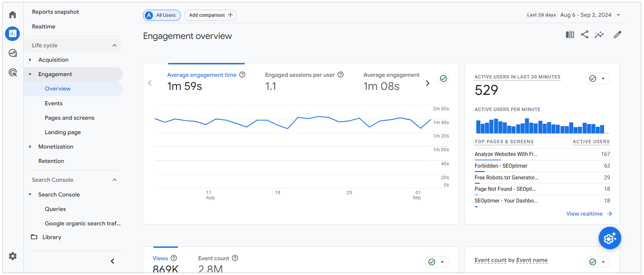Select the Engaged sessions per user tab
This screenshot has height=275, width=644.
tap(300, 75)
